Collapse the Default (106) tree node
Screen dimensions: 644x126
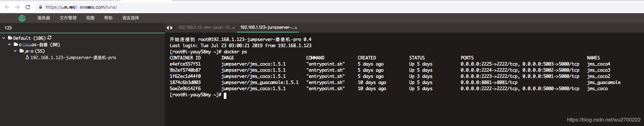(4, 38)
